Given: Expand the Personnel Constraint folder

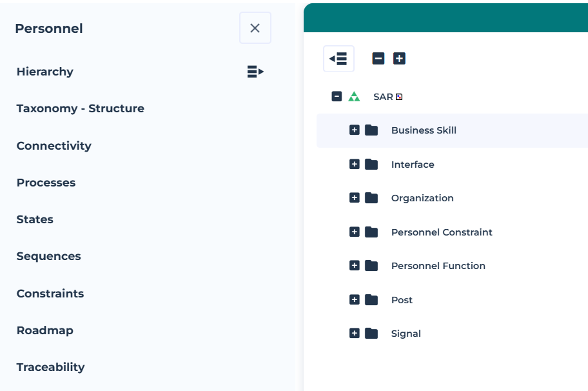Looking at the screenshot, I should pos(354,232).
